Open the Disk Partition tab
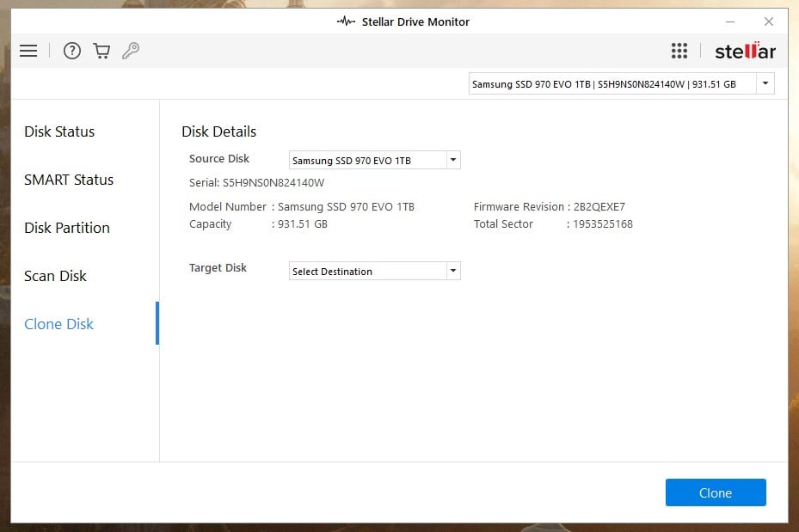 click(x=67, y=228)
